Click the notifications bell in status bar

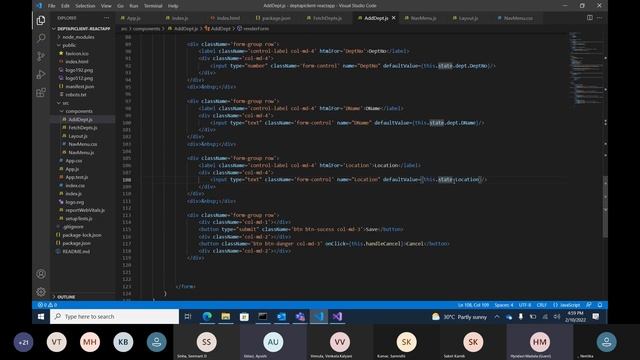click(x=600, y=305)
